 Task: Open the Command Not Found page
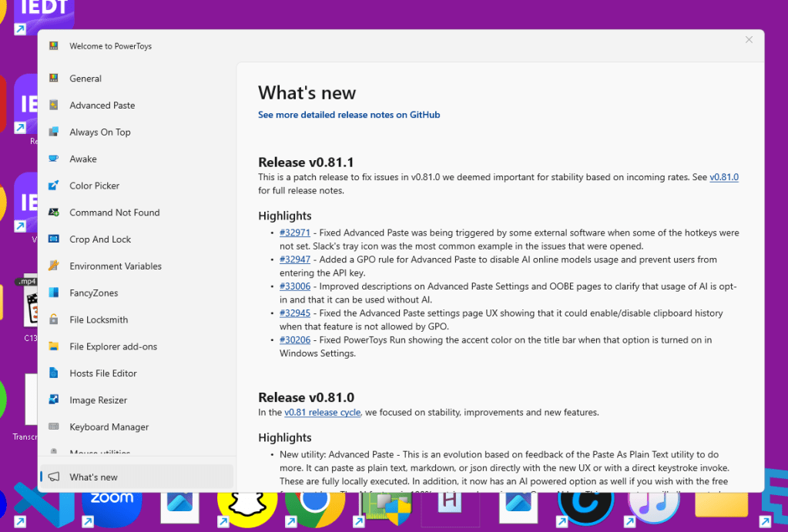coord(136,212)
